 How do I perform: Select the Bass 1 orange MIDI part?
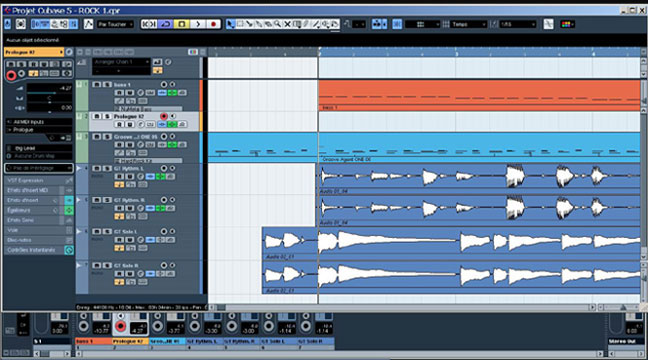(479, 95)
